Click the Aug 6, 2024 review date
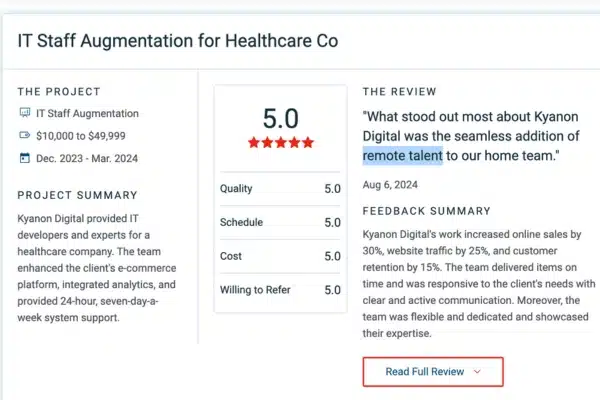Screen dimensions: 600x400 pyautogui.click(x=390, y=185)
